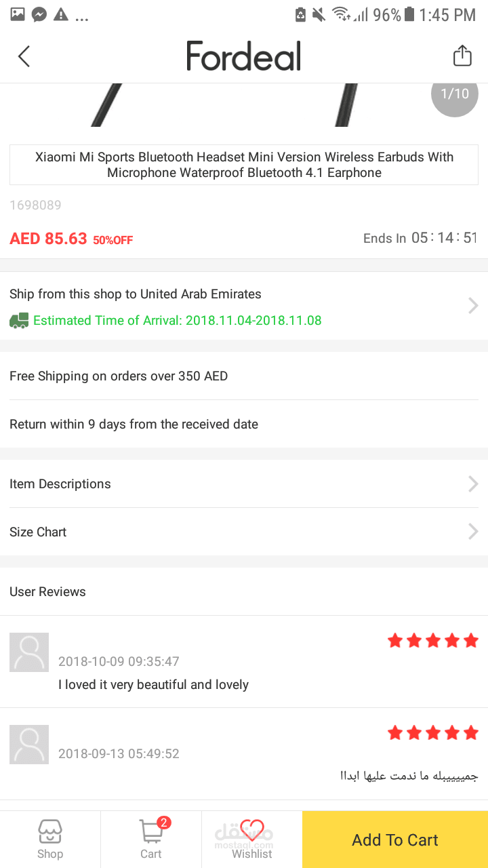Open the Cart icon with badge
488x868 pixels.
(151, 831)
